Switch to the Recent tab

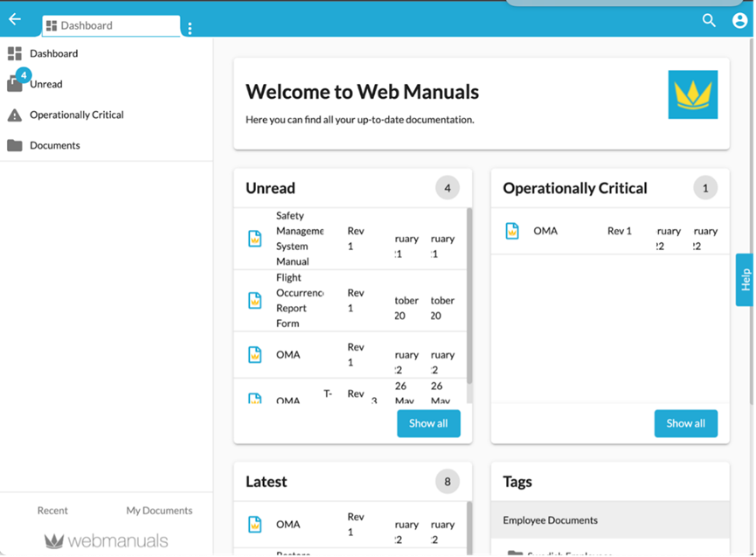coord(52,511)
